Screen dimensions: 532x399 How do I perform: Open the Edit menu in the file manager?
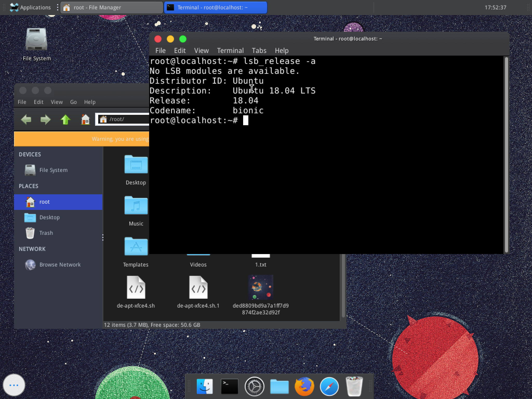(x=38, y=102)
